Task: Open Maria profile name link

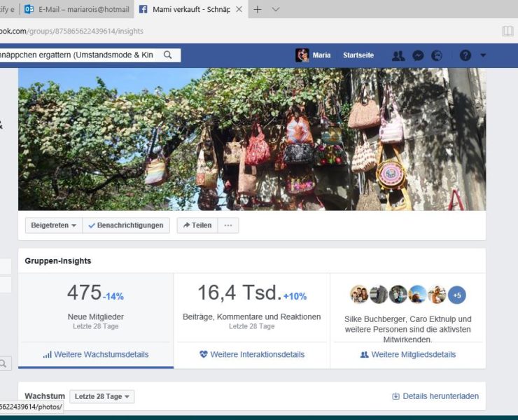Action: click(x=321, y=55)
